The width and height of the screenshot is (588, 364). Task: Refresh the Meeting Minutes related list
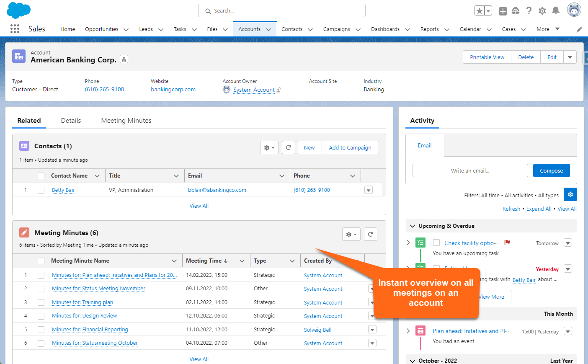click(x=371, y=234)
